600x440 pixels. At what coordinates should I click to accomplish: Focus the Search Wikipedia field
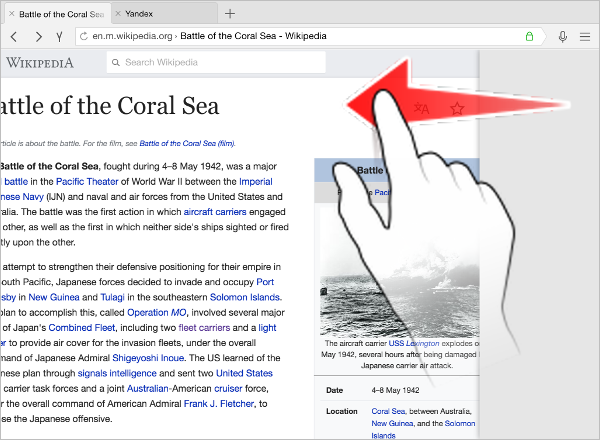(216, 62)
